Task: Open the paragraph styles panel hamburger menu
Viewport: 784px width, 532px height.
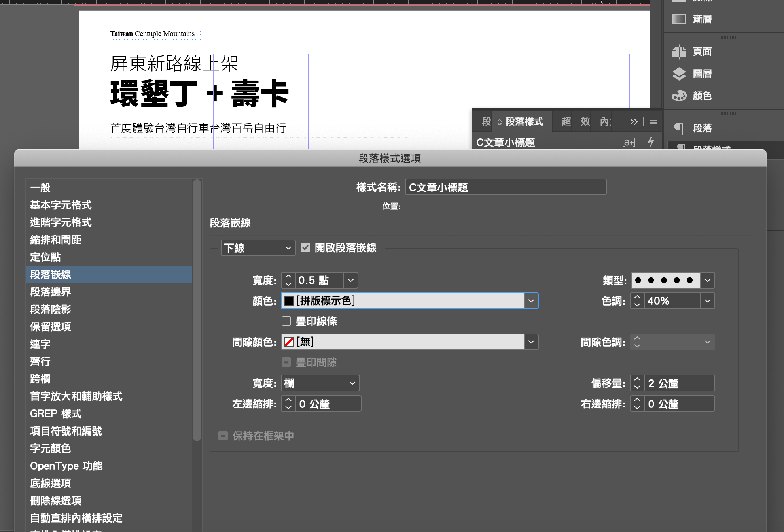Action: coord(653,121)
